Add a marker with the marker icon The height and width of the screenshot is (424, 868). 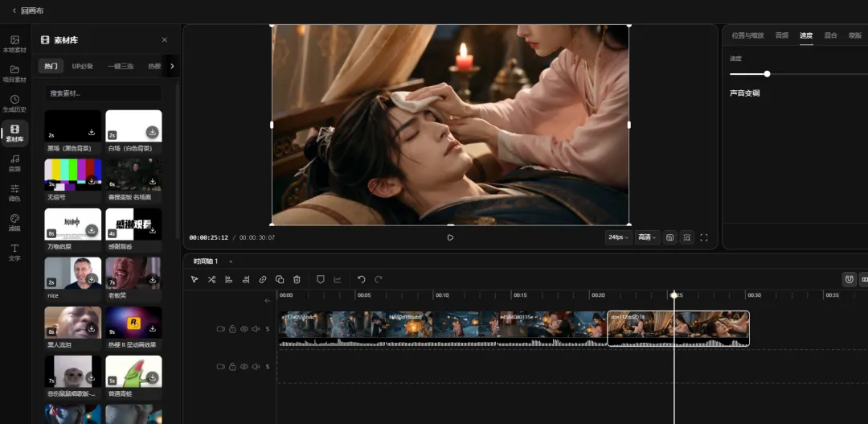[x=320, y=279]
